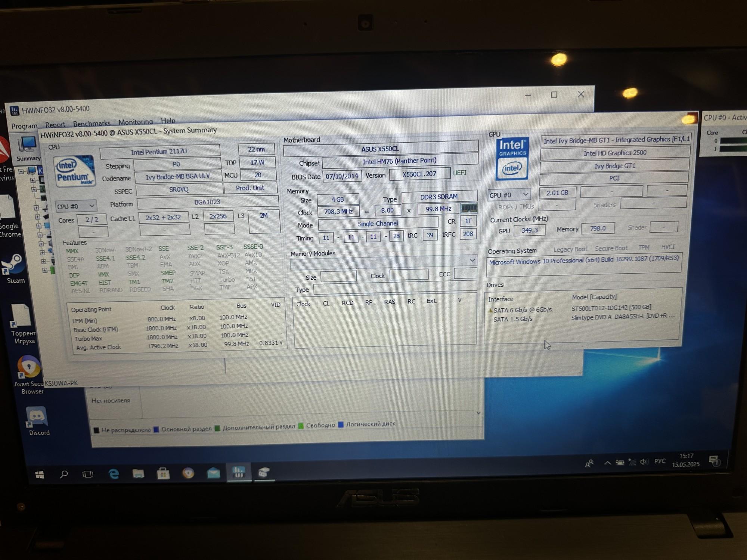Open File Explorer from the taskbar

(138, 474)
